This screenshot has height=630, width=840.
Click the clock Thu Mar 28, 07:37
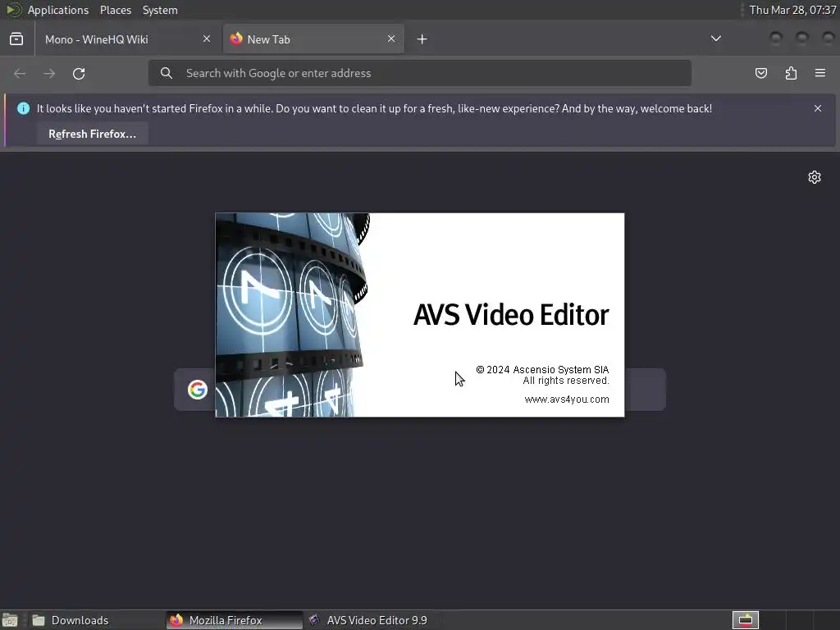point(793,10)
